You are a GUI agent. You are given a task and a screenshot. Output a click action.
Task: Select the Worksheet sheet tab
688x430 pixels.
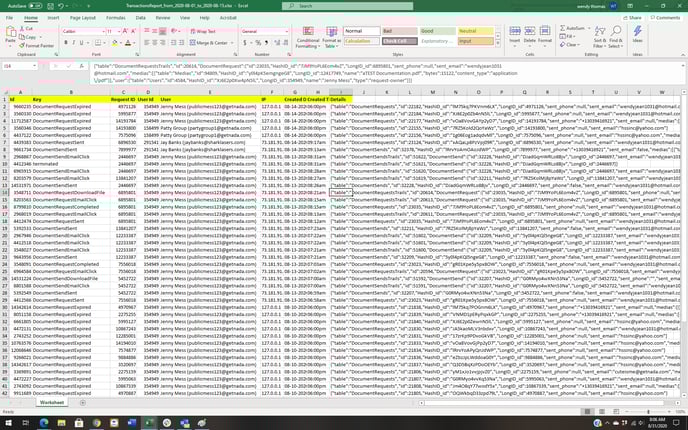53,403
